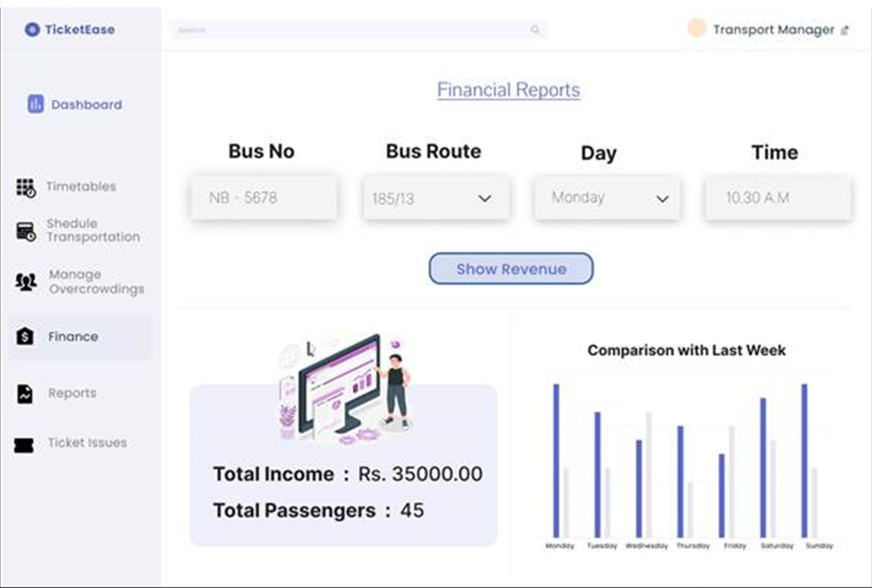Viewport: 872px width, 588px height.
Task: Open the Financial Reports heading link
Action: (508, 90)
